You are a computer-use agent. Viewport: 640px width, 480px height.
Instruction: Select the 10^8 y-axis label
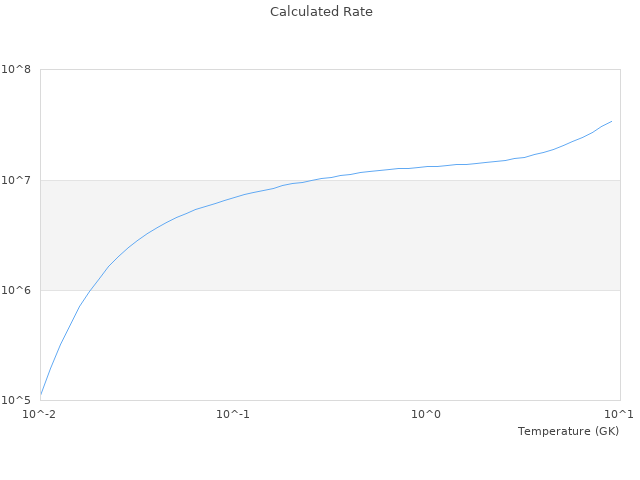coord(18,70)
